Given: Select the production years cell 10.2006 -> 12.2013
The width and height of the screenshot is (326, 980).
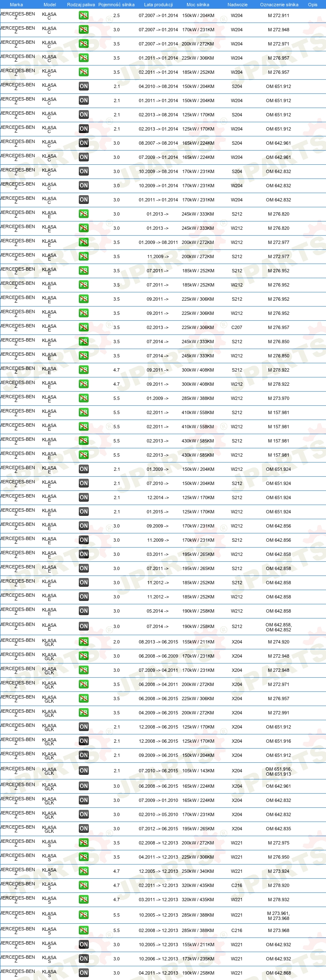Looking at the screenshot, I should click(158, 959).
